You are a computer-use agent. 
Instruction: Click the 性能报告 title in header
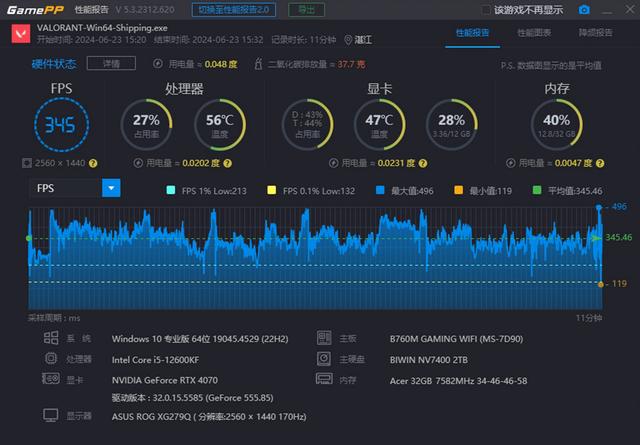point(92,9)
